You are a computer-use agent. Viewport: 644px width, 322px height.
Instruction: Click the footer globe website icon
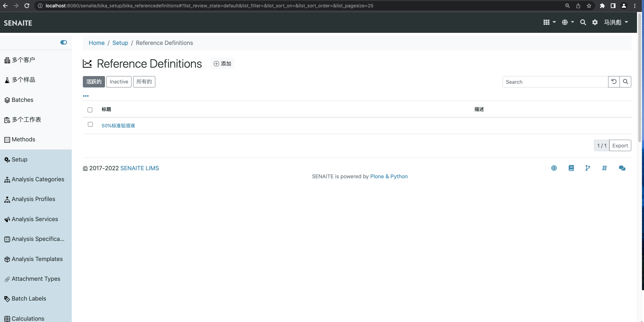(x=554, y=168)
